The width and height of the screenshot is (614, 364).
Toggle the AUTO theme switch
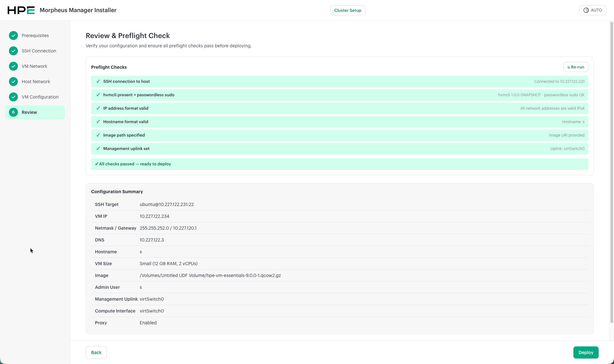(x=593, y=10)
